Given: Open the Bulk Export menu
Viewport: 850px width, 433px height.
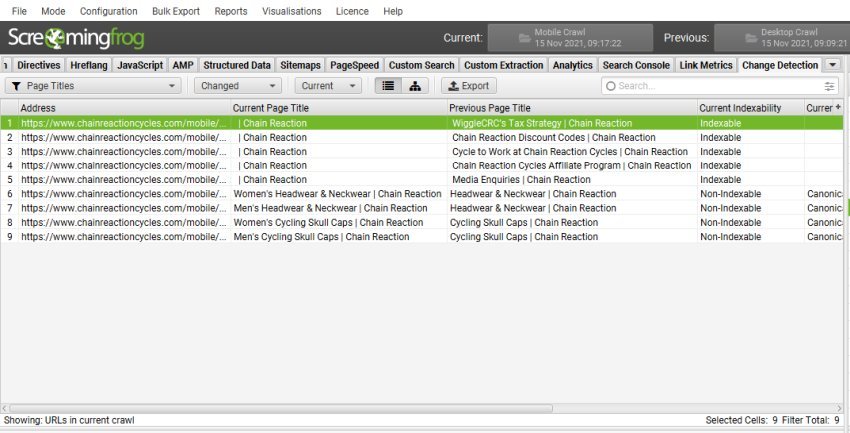Looking at the screenshot, I should click(x=175, y=11).
